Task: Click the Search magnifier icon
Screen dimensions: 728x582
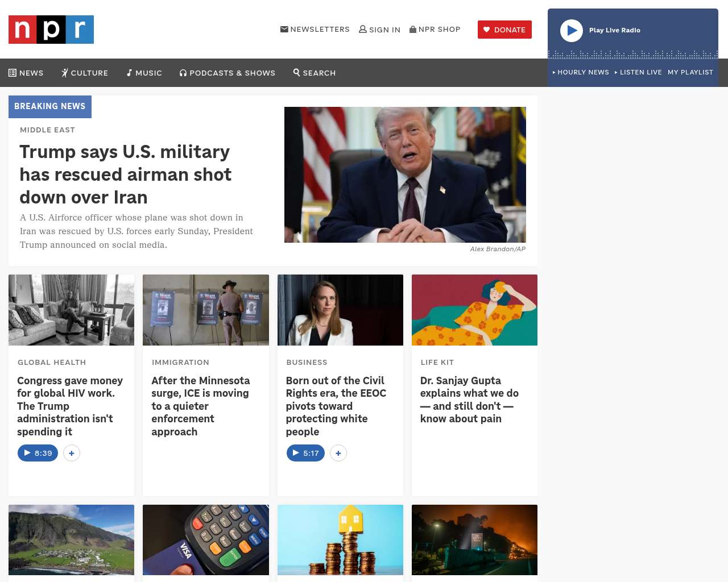Action: pos(296,72)
